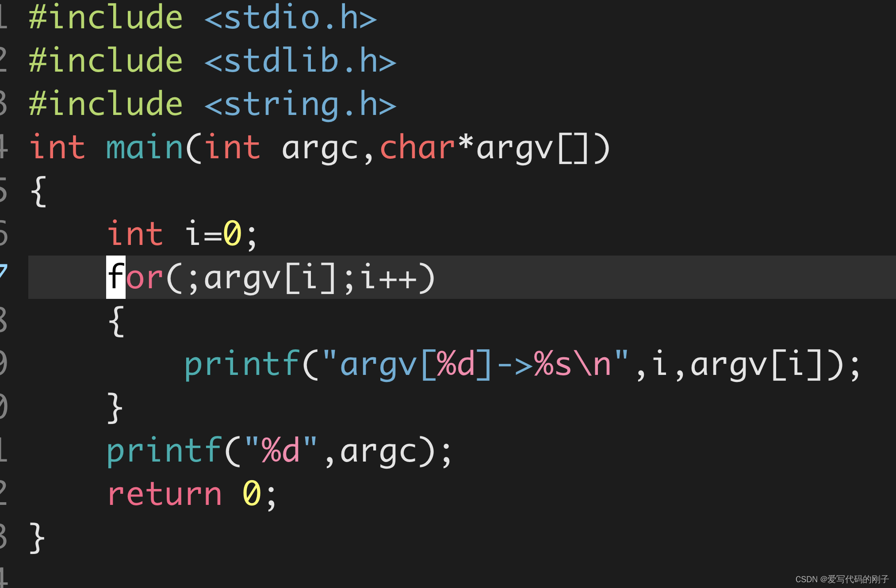Click the yellow 0 after return
The image size is (896, 588).
[x=252, y=493]
